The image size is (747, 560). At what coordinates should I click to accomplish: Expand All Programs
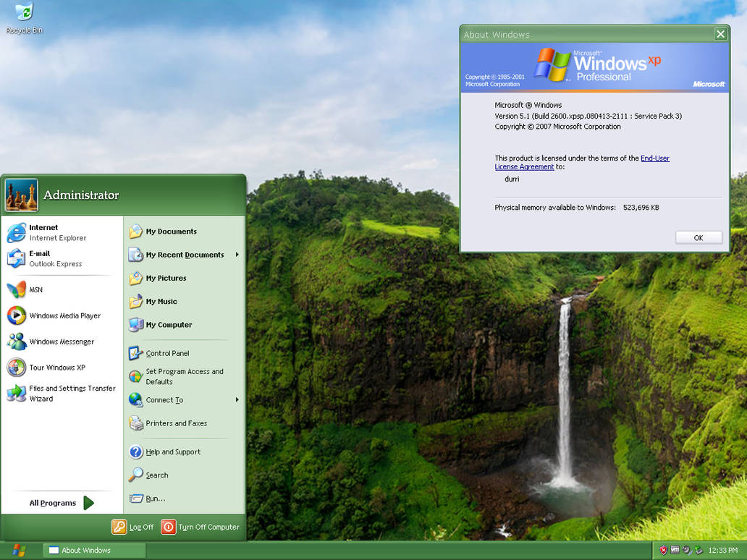[52, 502]
